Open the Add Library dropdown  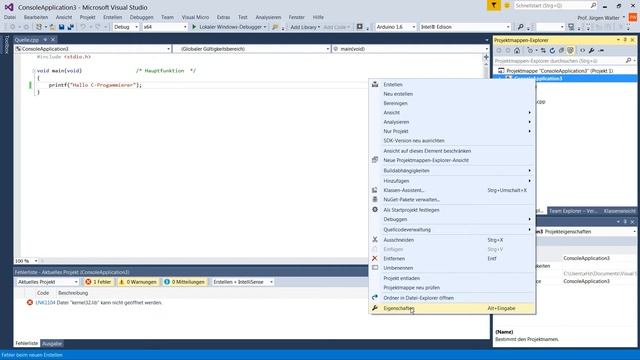305,27
